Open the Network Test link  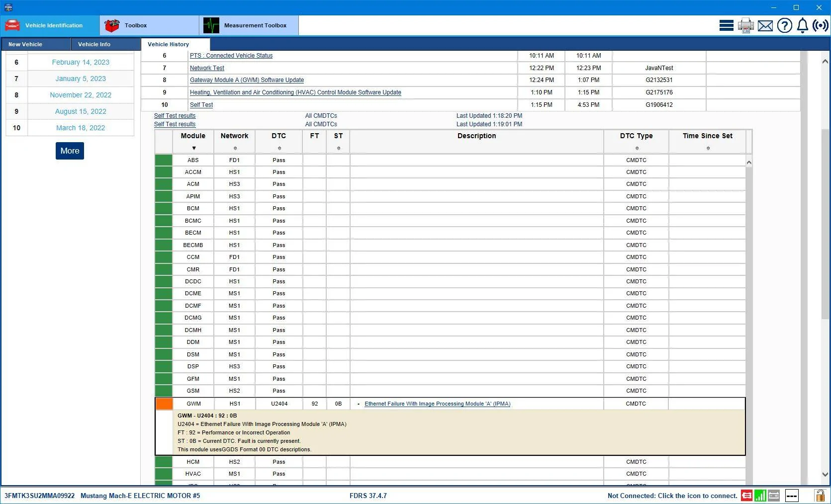point(207,68)
